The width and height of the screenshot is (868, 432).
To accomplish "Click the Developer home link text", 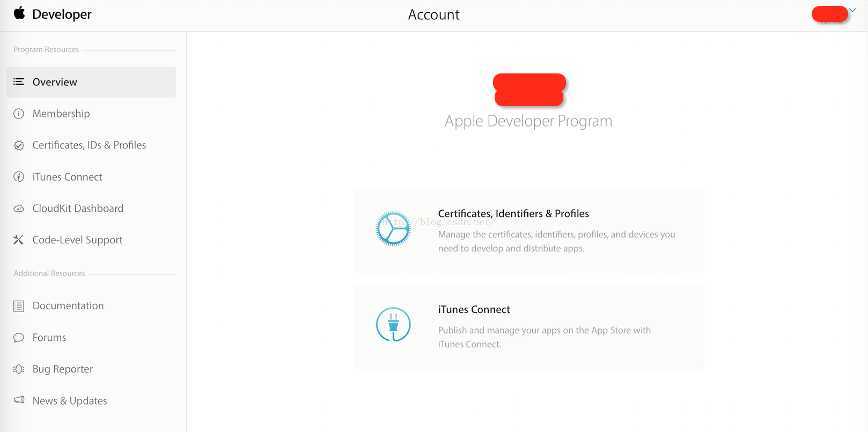I will tap(62, 14).
